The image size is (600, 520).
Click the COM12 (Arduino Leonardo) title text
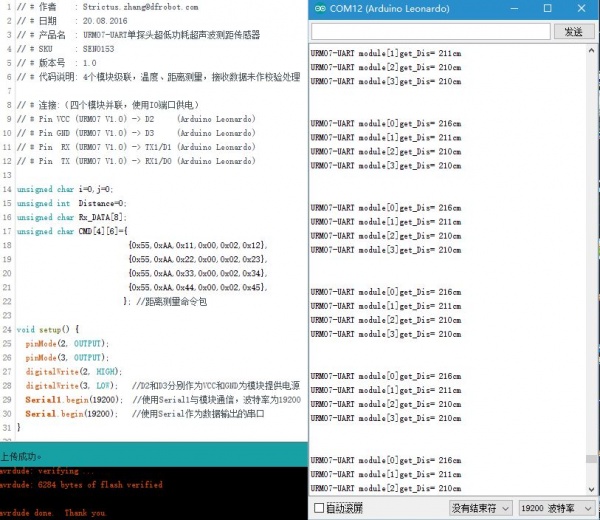click(390, 8)
